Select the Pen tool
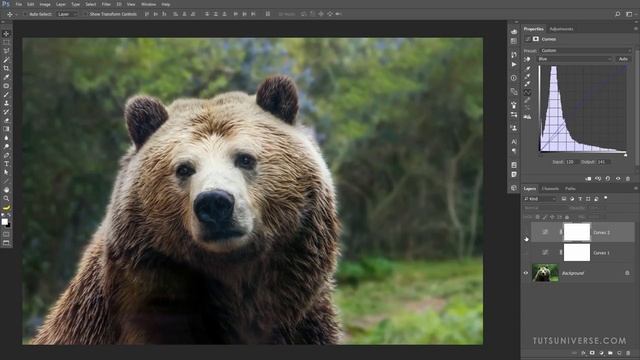 click(x=6, y=155)
